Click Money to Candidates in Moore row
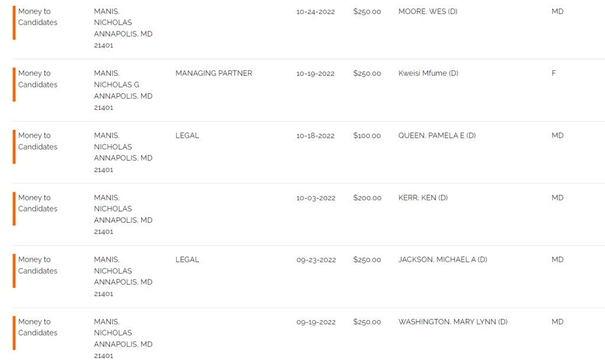 click(x=37, y=17)
